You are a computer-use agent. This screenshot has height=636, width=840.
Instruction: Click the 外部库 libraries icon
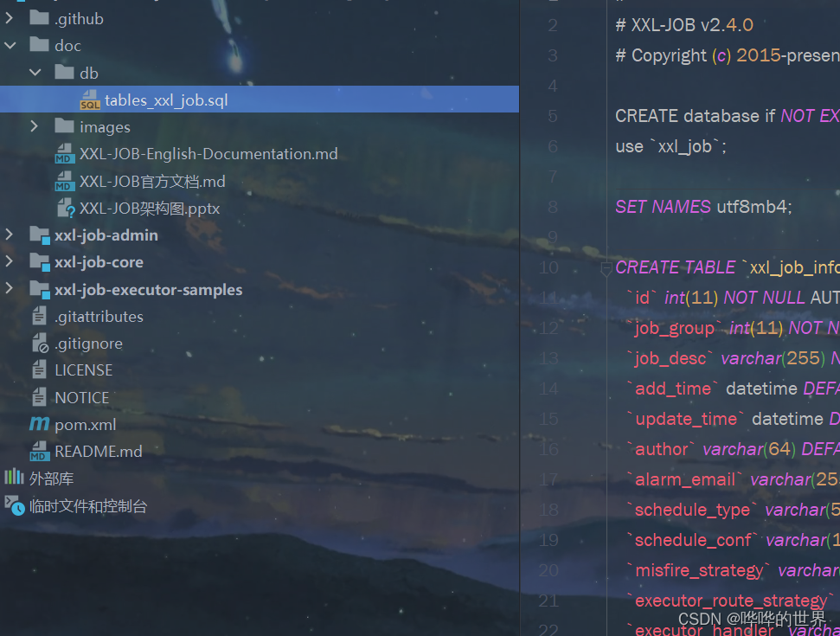14,476
